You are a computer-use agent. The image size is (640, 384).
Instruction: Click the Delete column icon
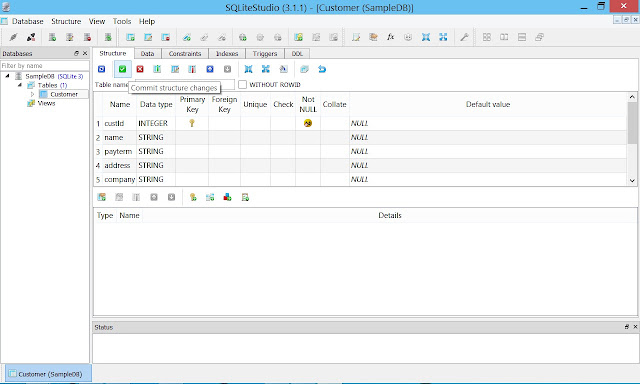tap(192, 69)
